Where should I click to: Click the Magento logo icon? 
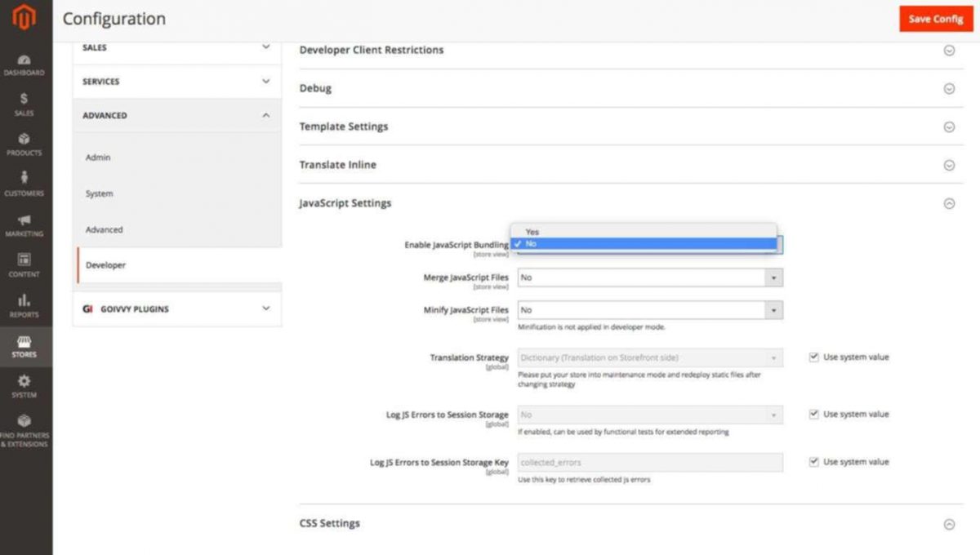[24, 16]
